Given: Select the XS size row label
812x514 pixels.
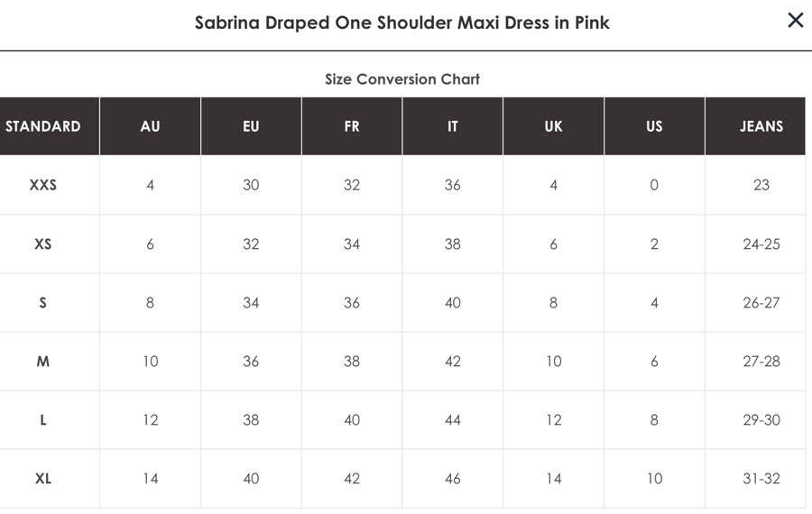Looking at the screenshot, I should point(43,243).
